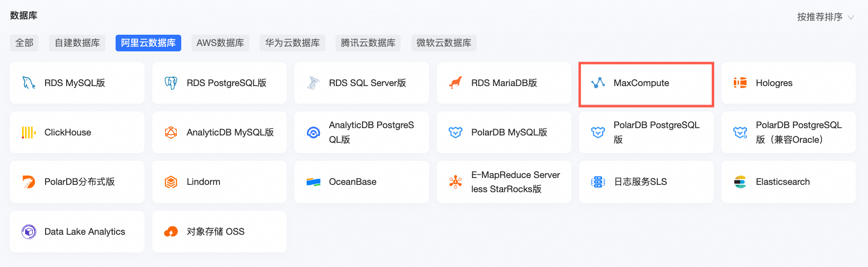Image resolution: width=868 pixels, height=267 pixels.
Task: Pick the AnalyticDB MySQL版 label
Action: tap(230, 133)
